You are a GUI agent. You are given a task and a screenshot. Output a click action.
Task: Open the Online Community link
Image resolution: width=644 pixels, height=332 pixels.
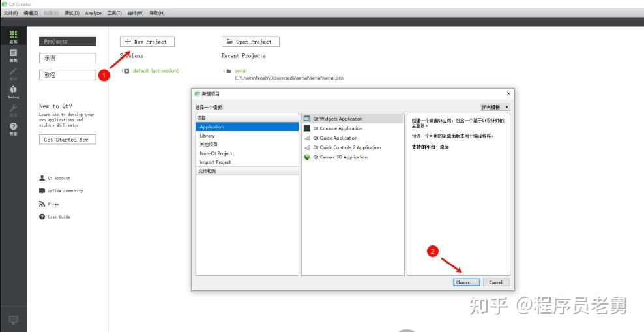65,191
